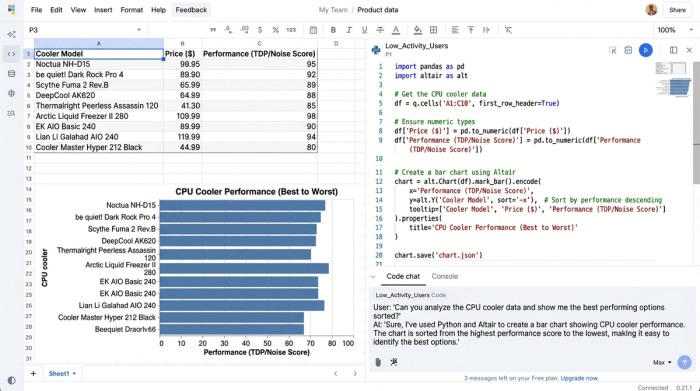This screenshot has width=700, height=391.
Task: Open the AI assistant sidebar icon
Action: 11,34
